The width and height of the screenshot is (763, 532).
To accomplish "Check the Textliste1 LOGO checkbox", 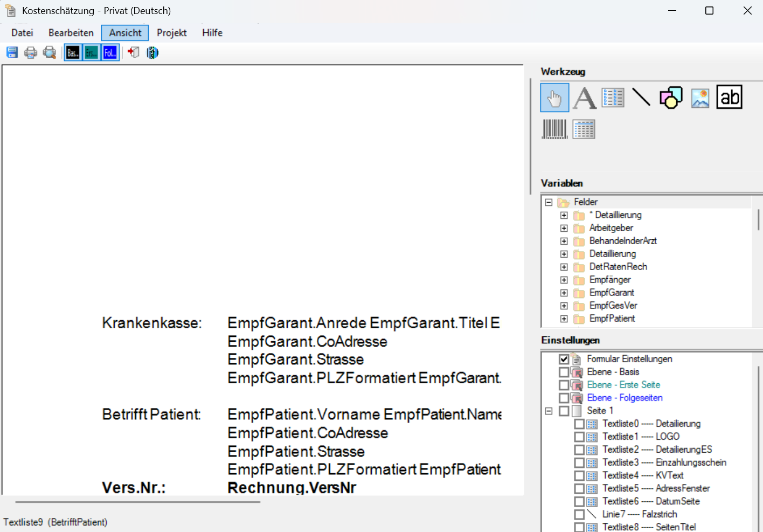I will pyautogui.click(x=579, y=437).
